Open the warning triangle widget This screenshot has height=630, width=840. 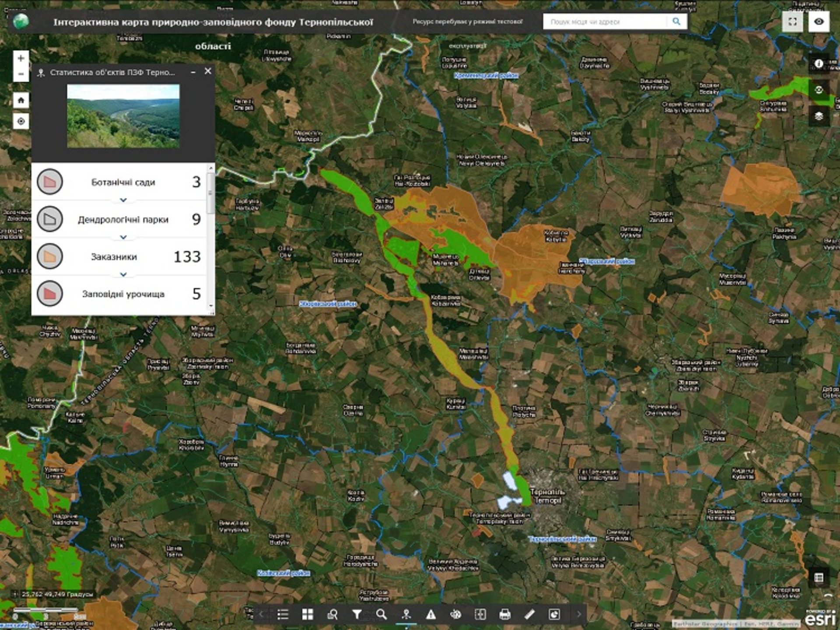click(431, 615)
